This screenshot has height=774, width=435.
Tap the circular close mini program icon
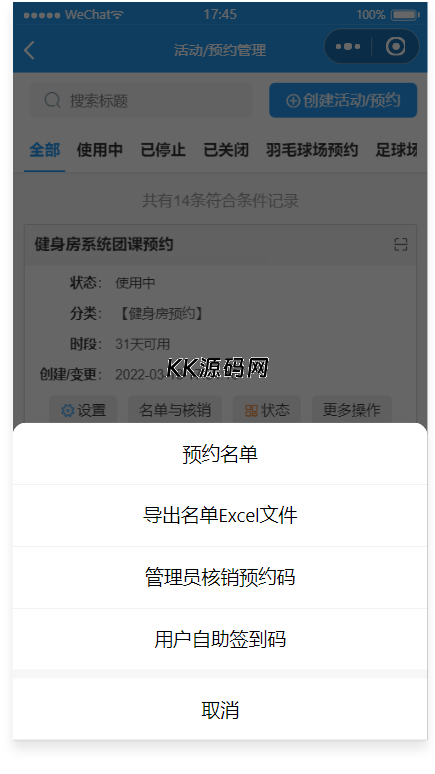[395, 47]
